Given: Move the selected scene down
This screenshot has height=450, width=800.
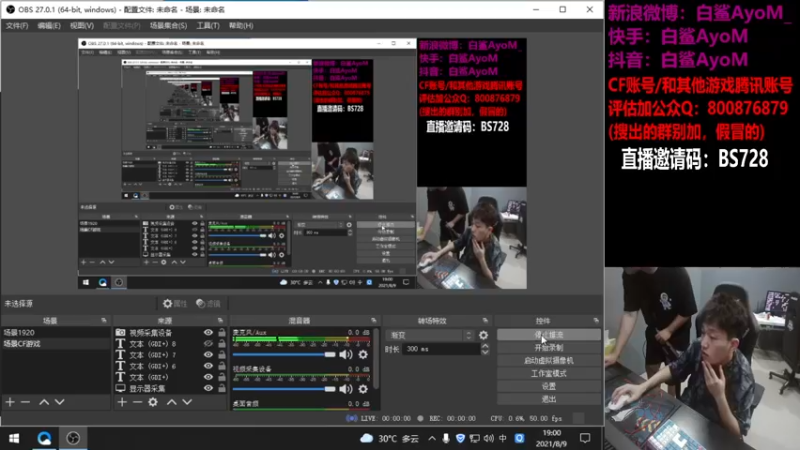Looking at the screenshot, I should point(60,402).
